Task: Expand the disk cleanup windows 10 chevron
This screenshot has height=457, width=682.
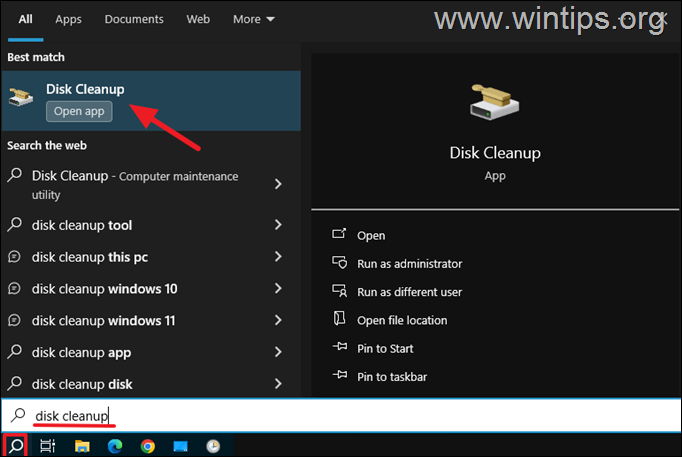Action: coord(278,288)
